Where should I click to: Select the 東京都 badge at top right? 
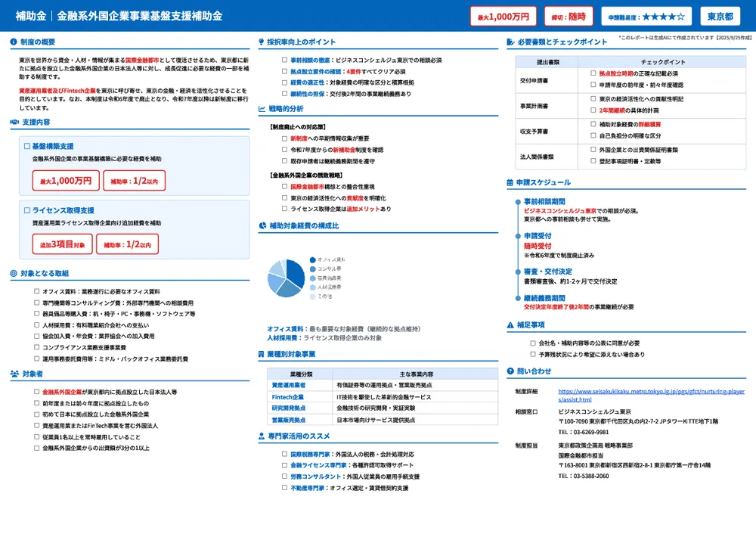click(x=721, y=15)
